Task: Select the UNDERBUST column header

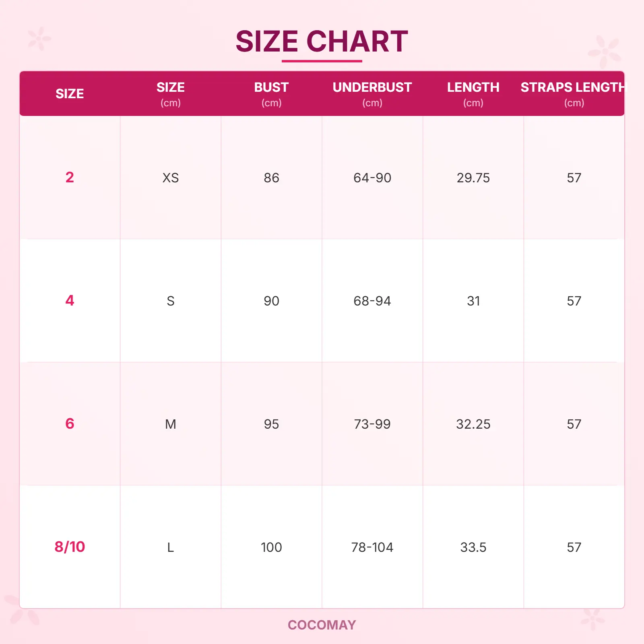Action: pos(372,87)
